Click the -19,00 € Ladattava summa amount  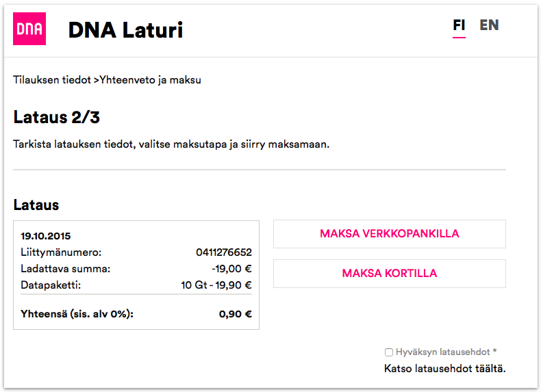(x=231, y=269)
